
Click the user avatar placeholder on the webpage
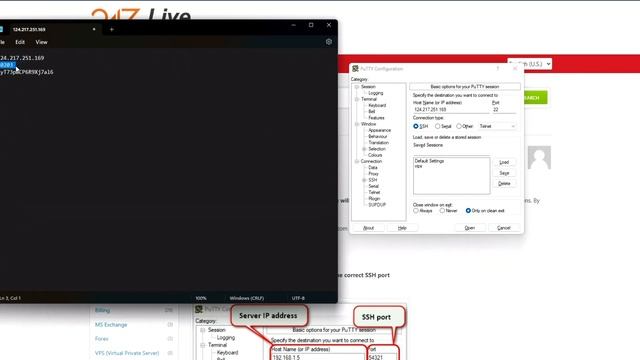coord(539,157)
